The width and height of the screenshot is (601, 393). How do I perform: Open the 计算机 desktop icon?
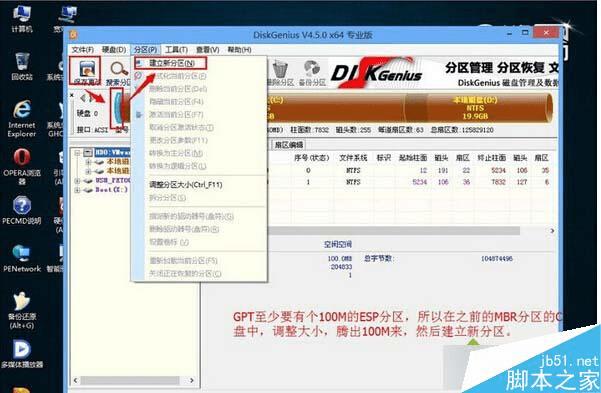coord(21,18)
